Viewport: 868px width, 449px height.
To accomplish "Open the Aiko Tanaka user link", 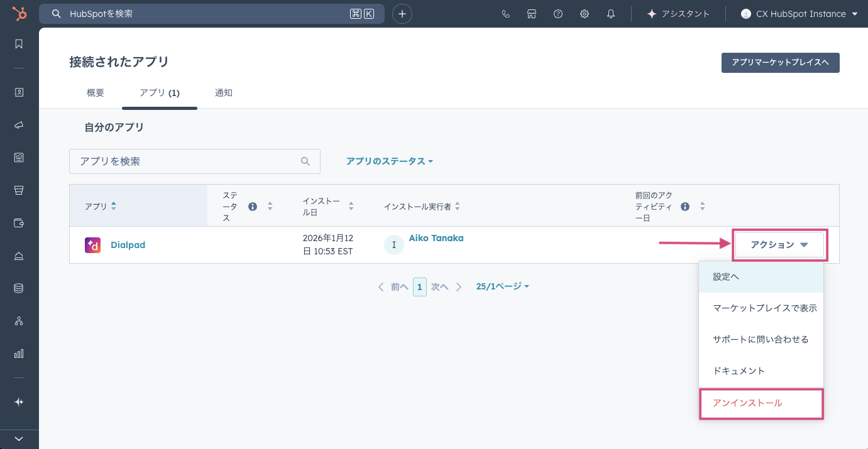I will [x=436, y=238].
